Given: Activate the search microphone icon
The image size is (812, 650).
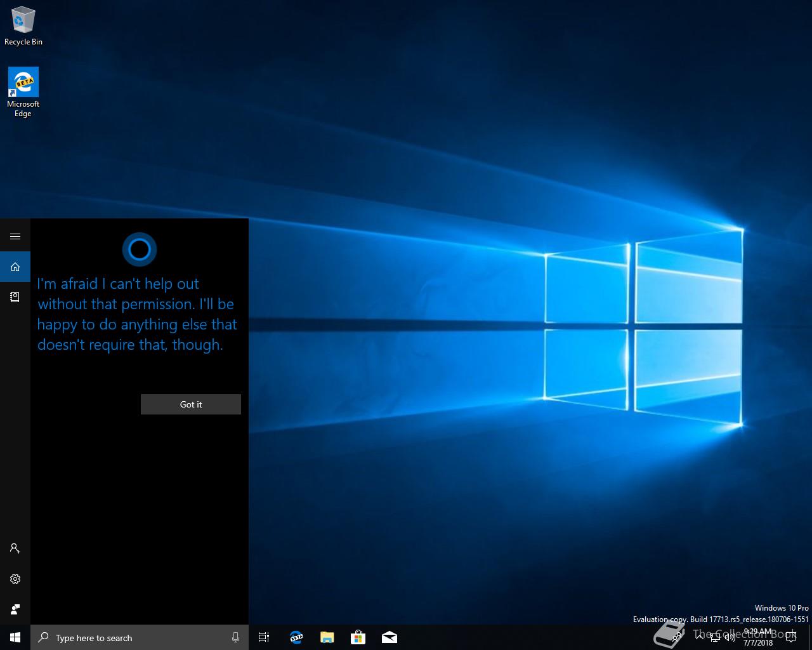Looking at the screenshot, I should pos(235,637).
